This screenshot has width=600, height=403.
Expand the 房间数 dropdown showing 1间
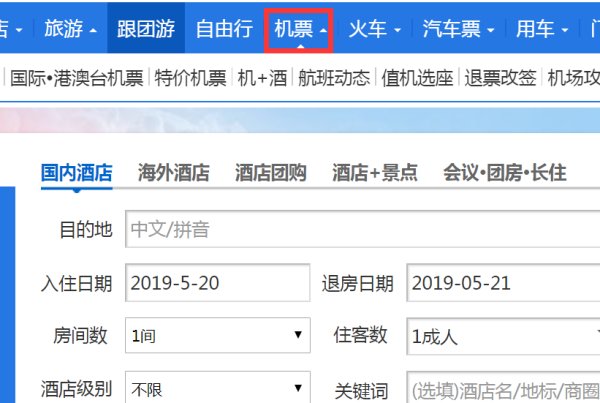pos(217,336)
